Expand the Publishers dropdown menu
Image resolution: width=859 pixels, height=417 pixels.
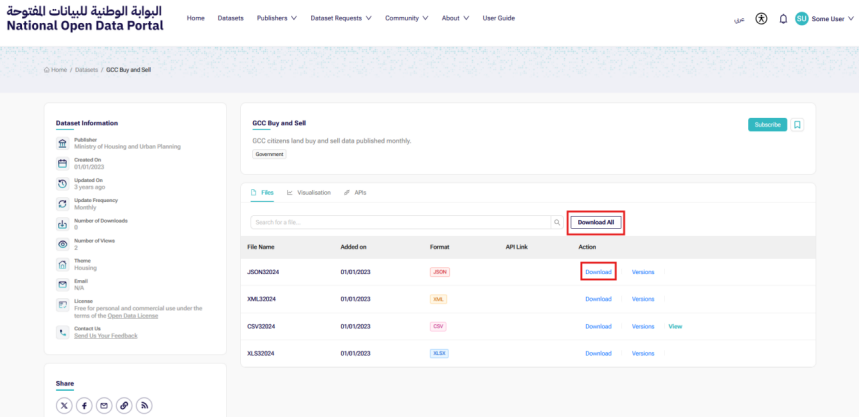(276, 18)
